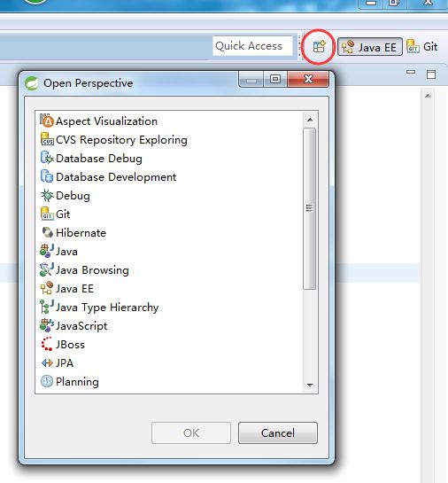The height and width of the screenshot is (483, 448).
Task: Choose 'Planning' text entry
Action: point(77,382)
